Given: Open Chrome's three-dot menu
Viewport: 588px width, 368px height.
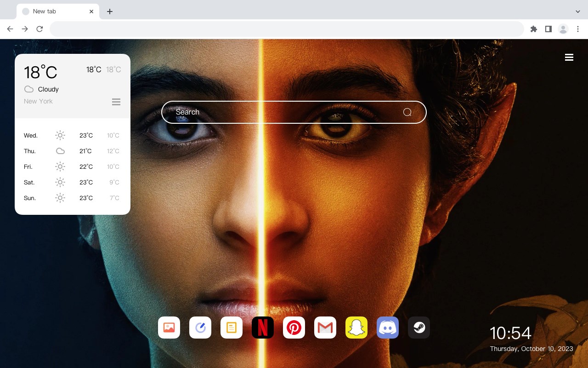Looking at the screenshot, I should [x=578, y=29].
